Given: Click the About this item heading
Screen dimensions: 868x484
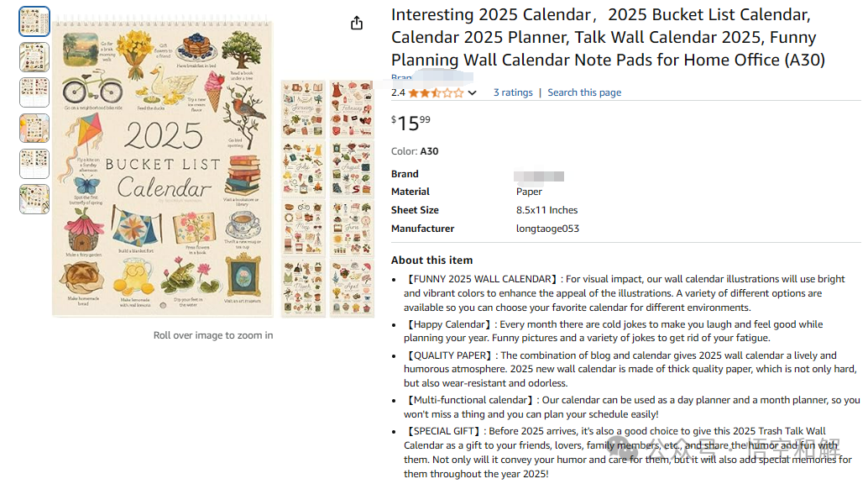Looking at the screenshot, I should 431,260.
